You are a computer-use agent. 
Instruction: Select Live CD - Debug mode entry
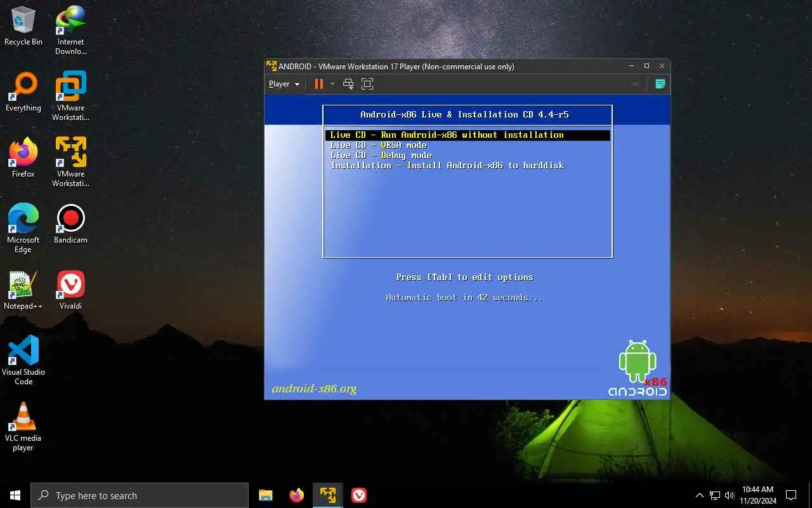[x=381, y=155]
